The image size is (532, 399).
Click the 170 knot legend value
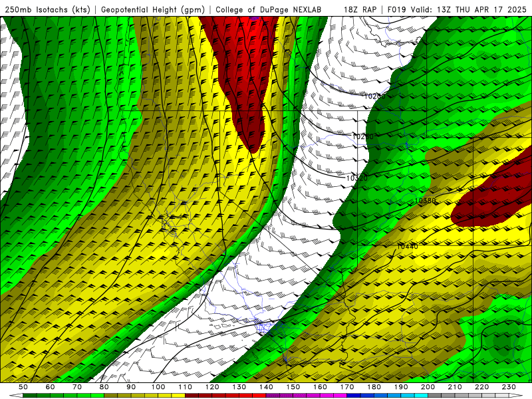347,387
